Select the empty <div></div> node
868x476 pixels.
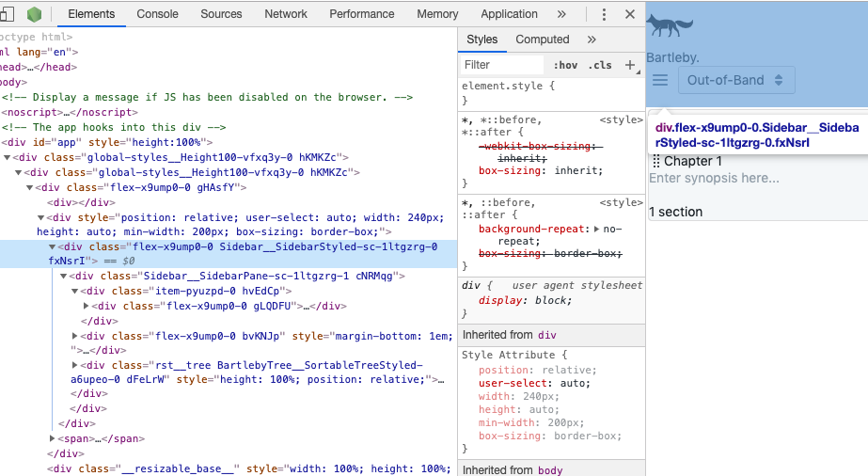pyautogui.click(x=81, y=202)
